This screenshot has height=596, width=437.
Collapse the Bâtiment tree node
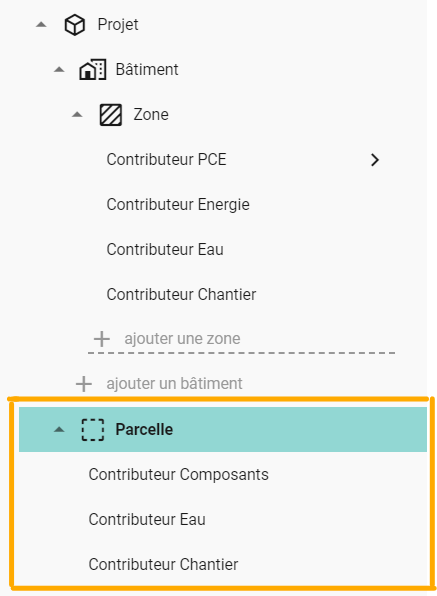tap(59, 70)
